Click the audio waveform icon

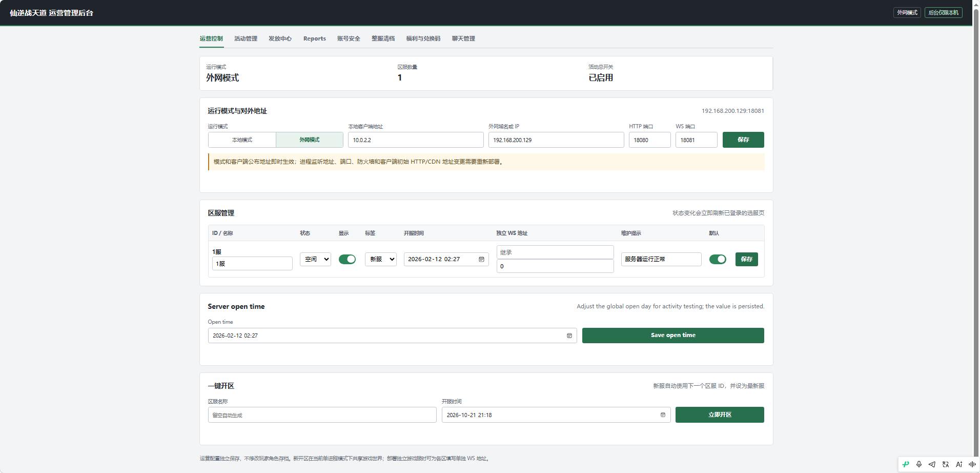972,464
